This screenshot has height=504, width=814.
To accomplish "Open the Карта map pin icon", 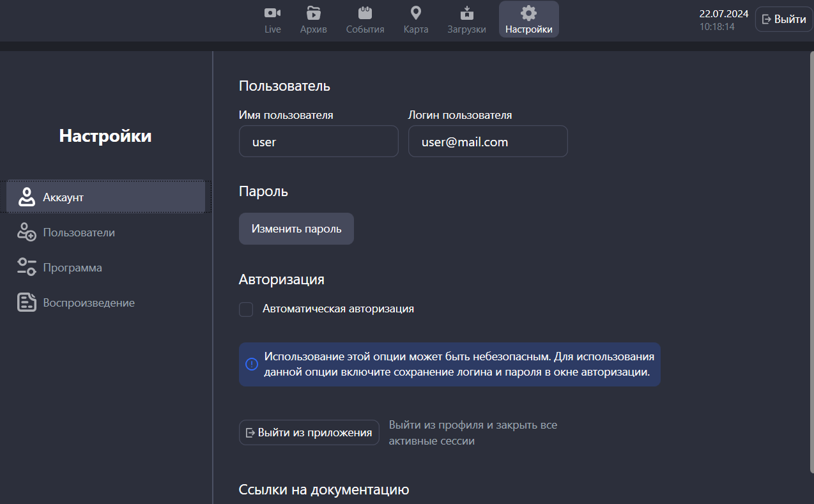I will (416, 13).
